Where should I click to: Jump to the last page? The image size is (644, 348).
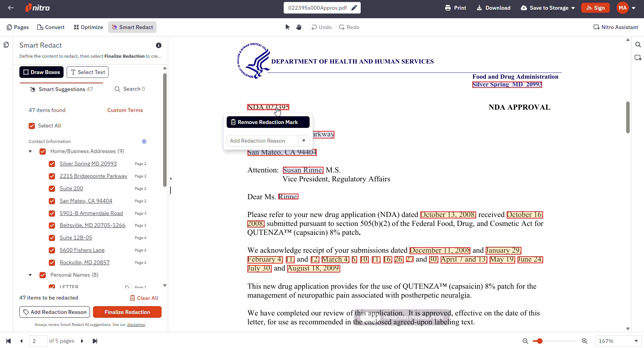coord(95,341)
